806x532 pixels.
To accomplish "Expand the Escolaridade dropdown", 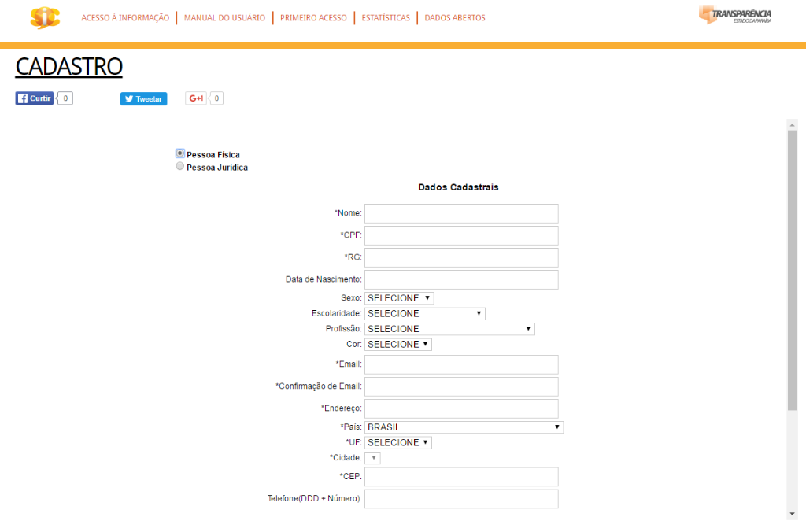I will click(x=424, y=313).
